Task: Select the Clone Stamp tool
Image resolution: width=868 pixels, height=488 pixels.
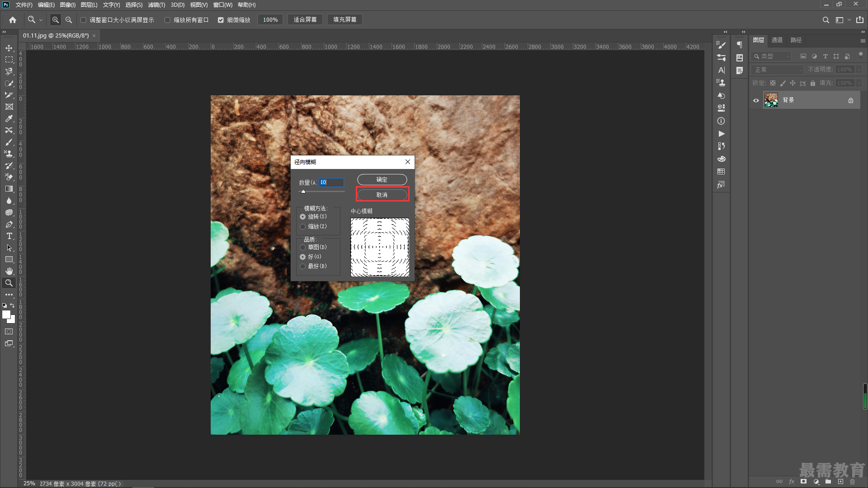Action: click(x=9, y=154)
